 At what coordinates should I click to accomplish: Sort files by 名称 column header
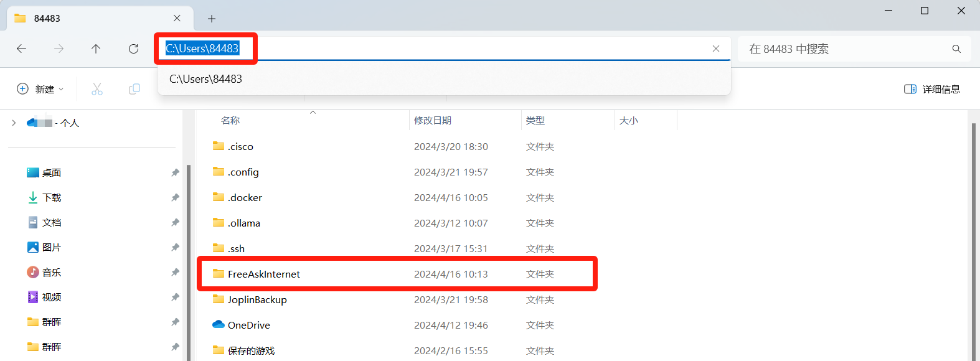click(x=230, y=120)
